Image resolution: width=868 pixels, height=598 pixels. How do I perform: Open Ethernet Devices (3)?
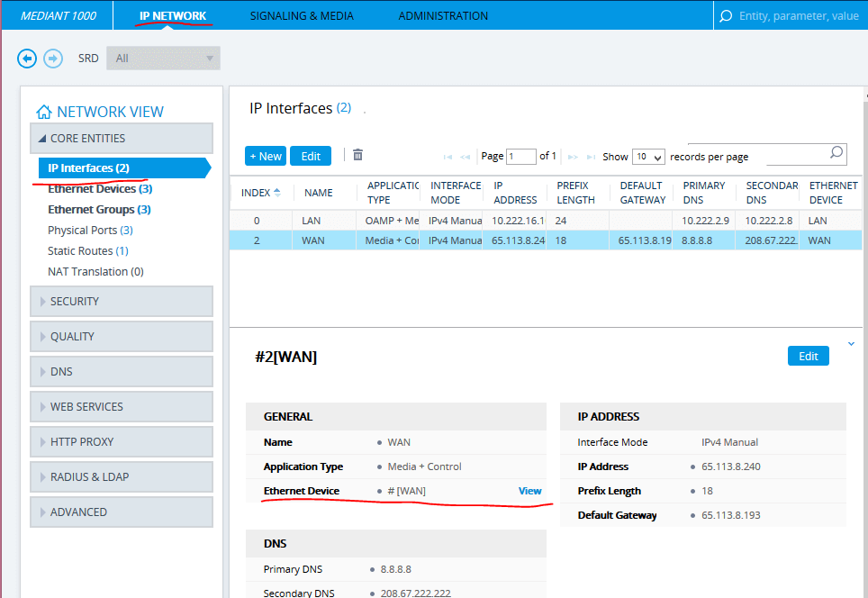tap(100, 189)
